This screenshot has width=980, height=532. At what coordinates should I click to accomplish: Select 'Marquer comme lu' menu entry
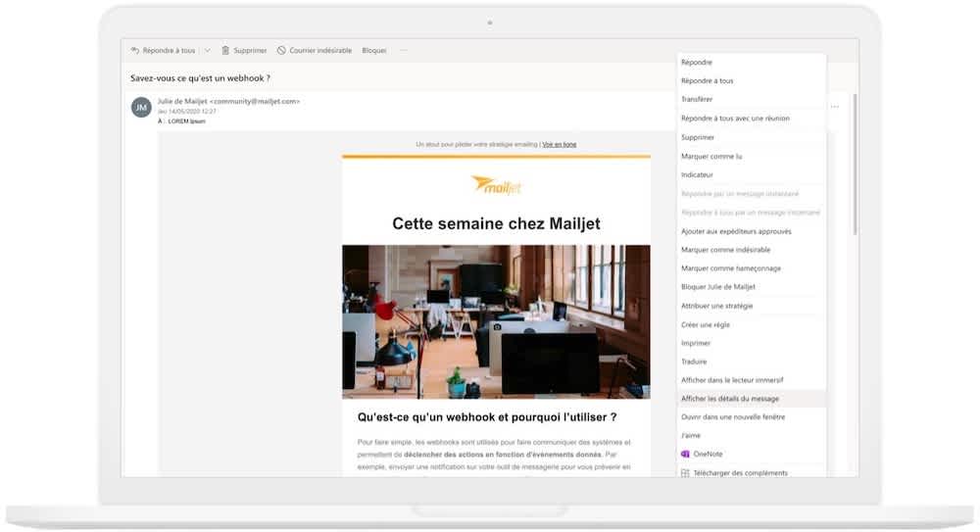pos(752,157)
